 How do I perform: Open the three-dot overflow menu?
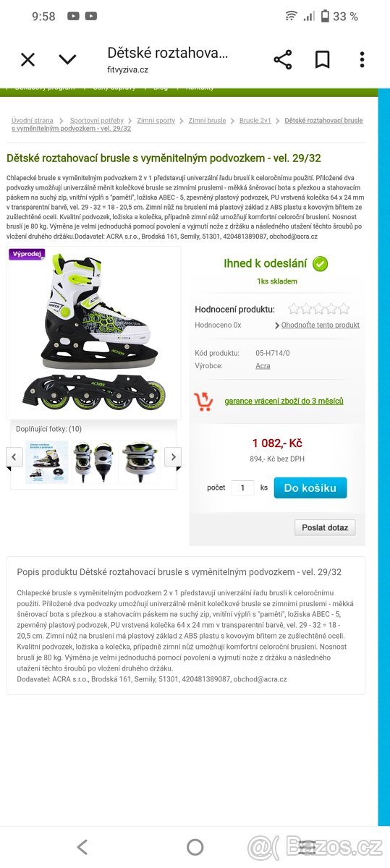[362, 60]
